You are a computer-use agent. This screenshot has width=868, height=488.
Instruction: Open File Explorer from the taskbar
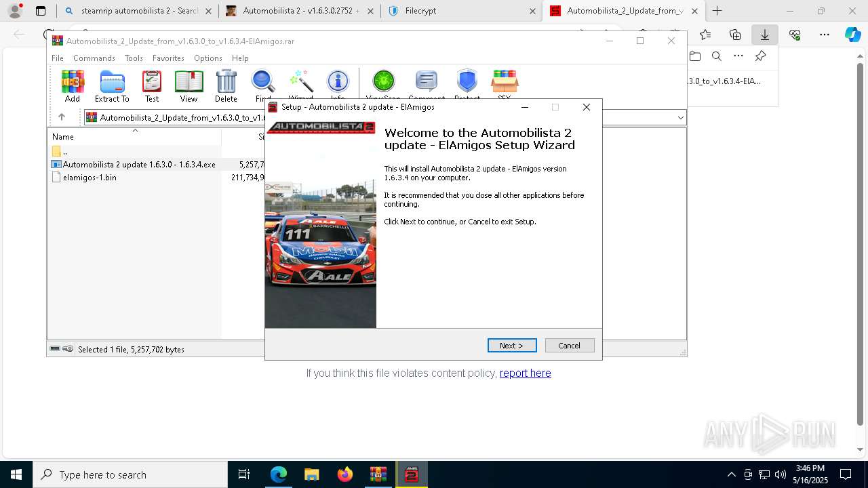311,474
